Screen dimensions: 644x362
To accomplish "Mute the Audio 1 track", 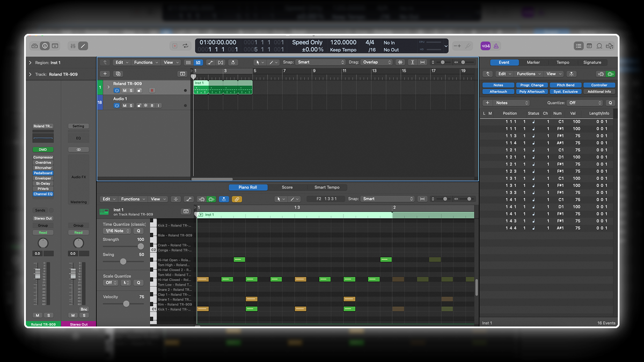I will click(x=125, y=106).
